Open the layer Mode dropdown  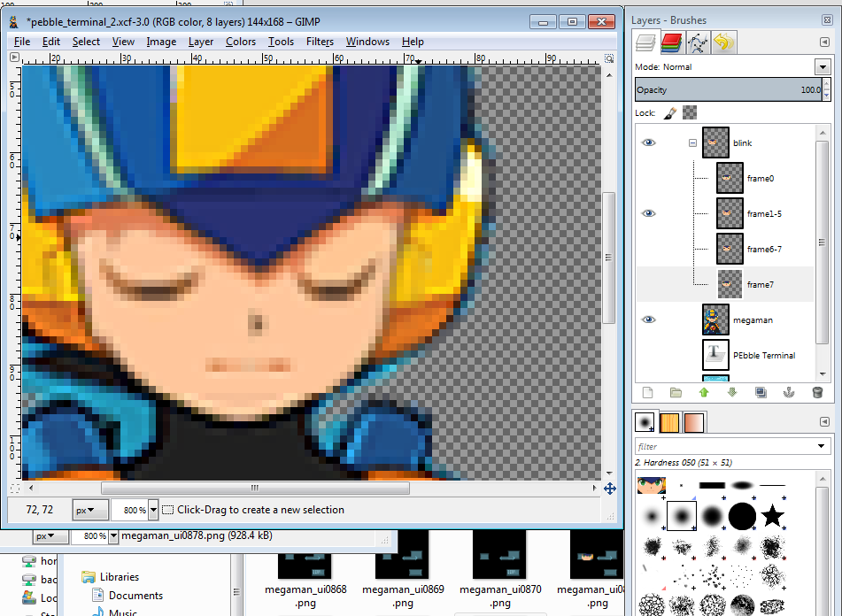tap(823, 67)
